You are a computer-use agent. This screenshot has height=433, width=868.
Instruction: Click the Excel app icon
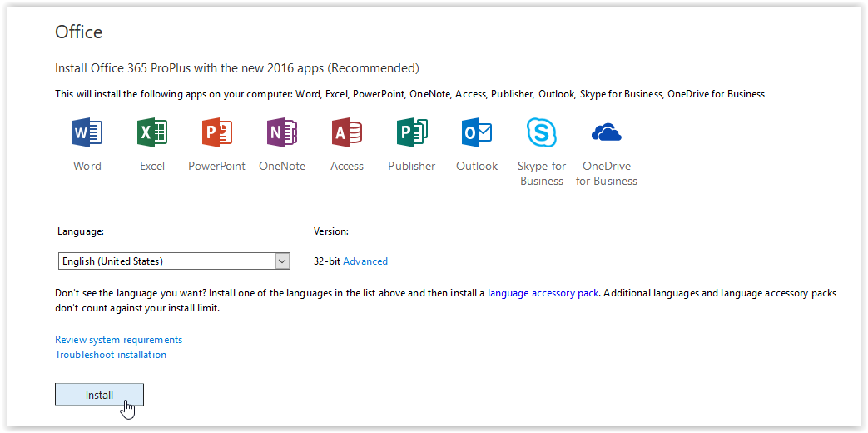tap(152, 132)
